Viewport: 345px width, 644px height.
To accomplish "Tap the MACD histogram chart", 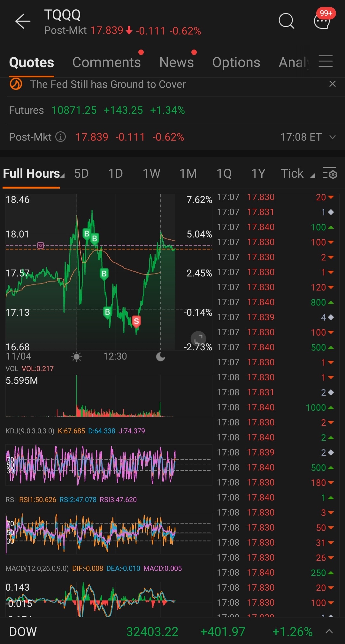I will [109, 599].
